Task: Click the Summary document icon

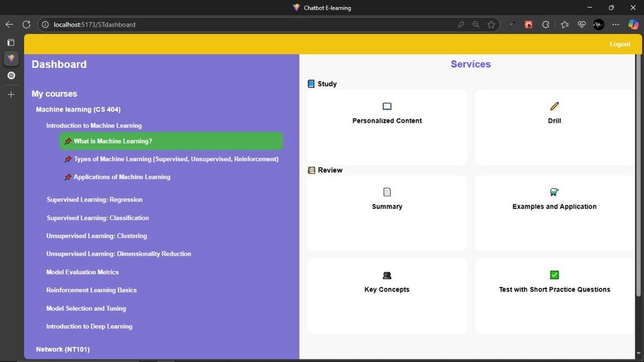Action: (387, 192)
